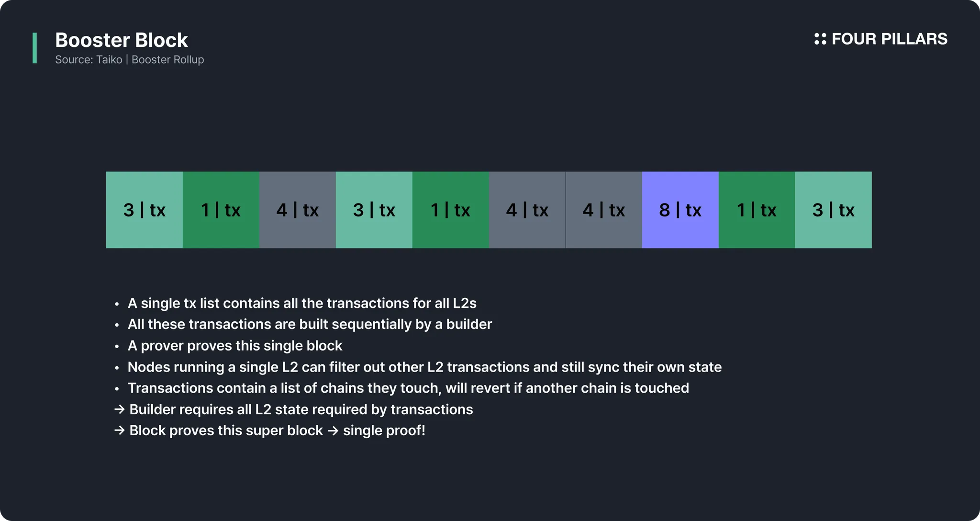
Task: Click arrow before Builder requires all L2 state
Action: 120,409
